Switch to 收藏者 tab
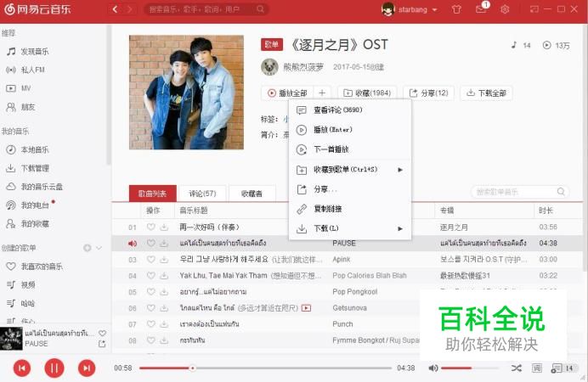 coord(252,194)
